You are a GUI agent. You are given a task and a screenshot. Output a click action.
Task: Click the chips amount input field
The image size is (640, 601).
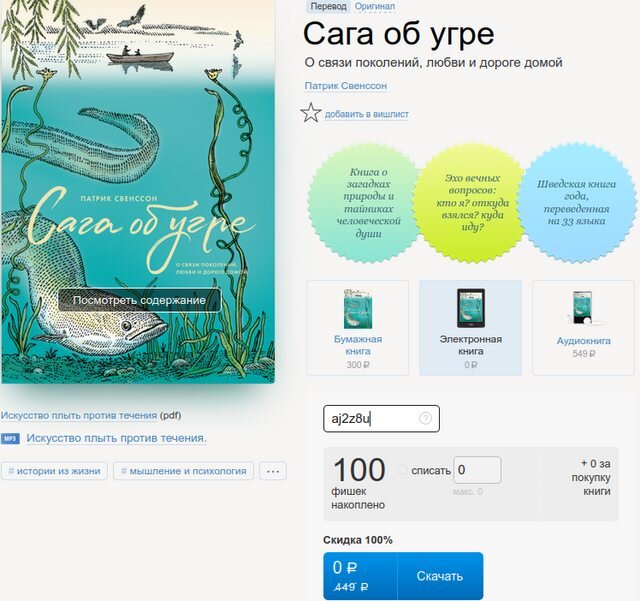477,470
